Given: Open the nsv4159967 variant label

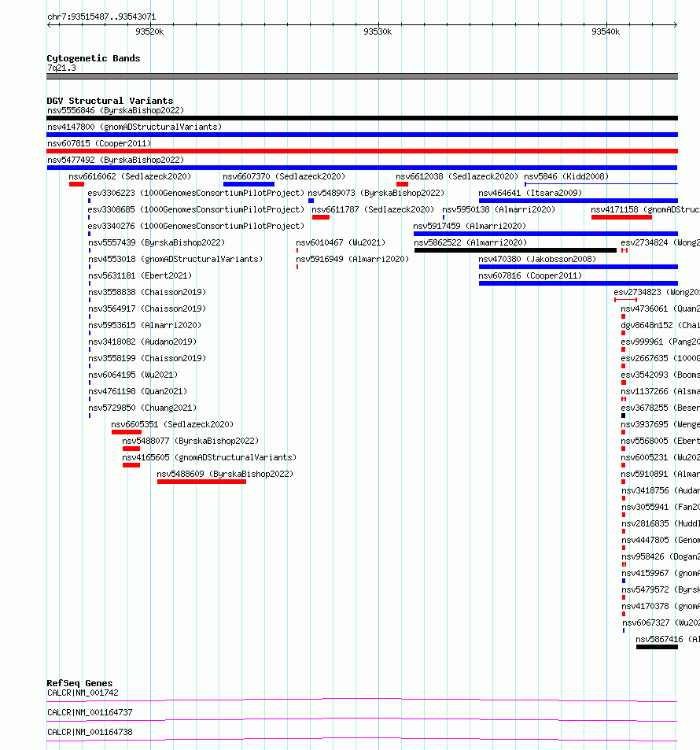Looking at the screenshot, I should click(661, 573).
